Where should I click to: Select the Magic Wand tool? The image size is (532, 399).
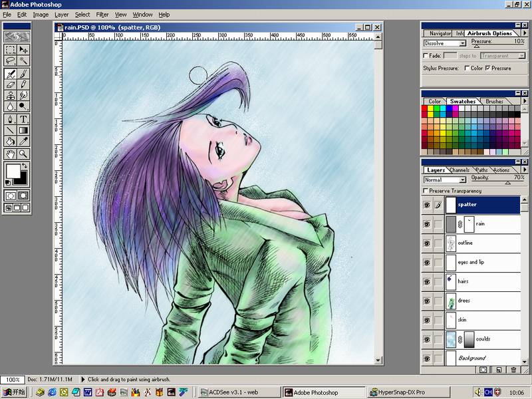pos(23,61)
